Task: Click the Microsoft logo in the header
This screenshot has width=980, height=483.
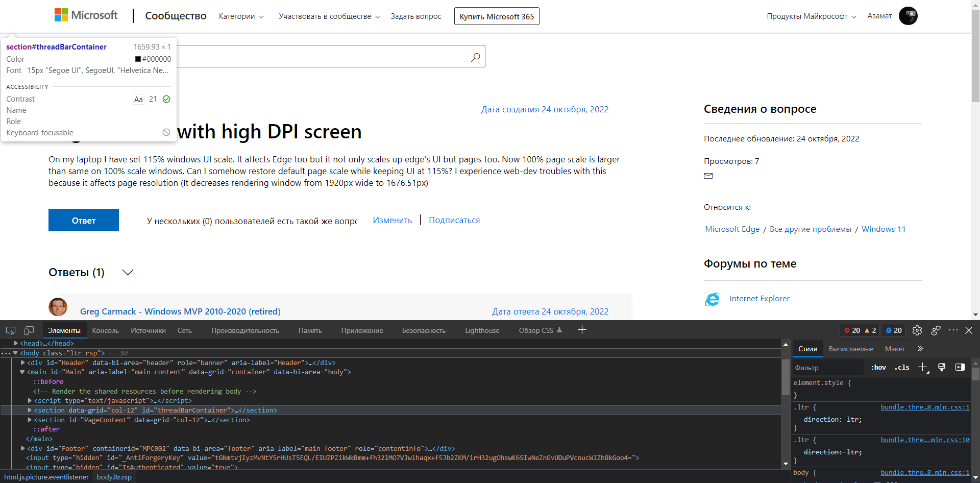Action: pyautogui.click(x=86, y=15)
